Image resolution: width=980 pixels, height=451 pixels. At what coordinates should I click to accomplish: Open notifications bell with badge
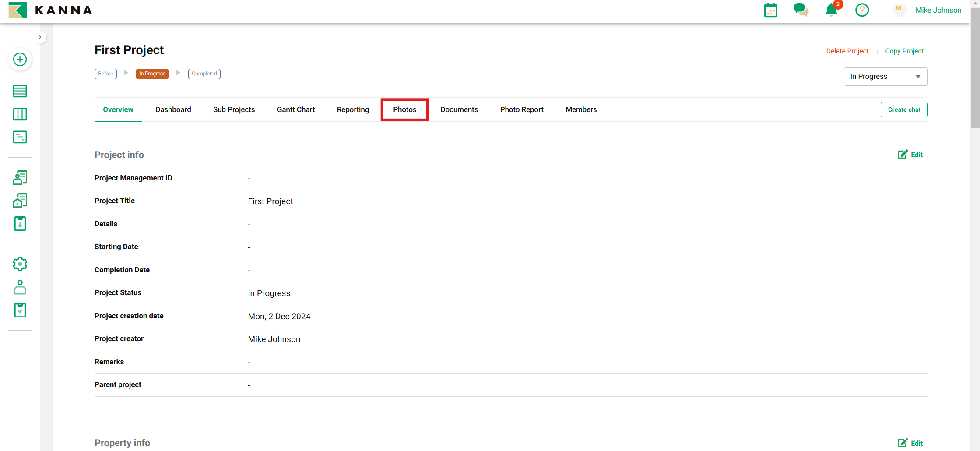(831, 10)
